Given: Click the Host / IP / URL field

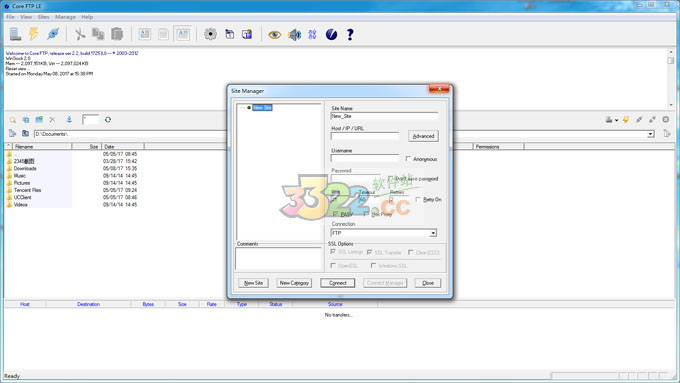Looking at the screenshot, I should click(x=365, y=136).
